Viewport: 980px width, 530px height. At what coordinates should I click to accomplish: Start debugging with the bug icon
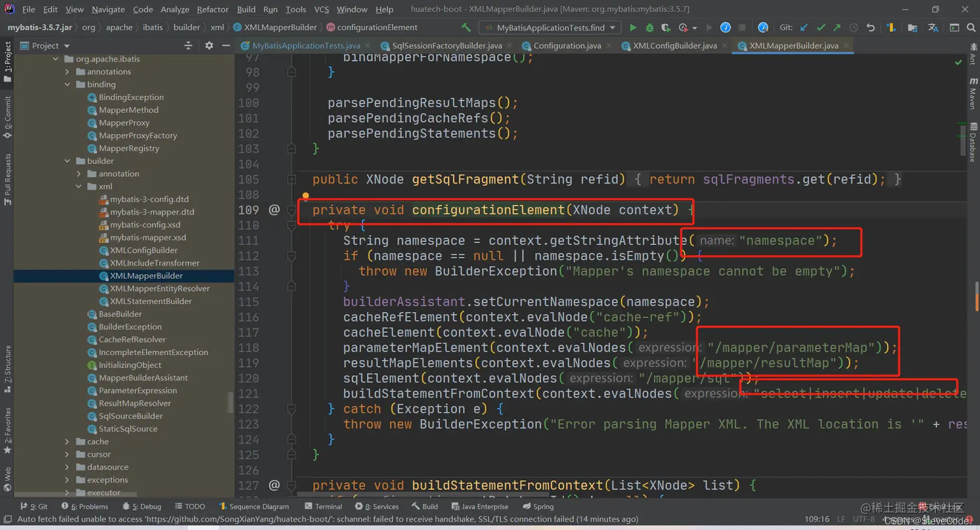(649, 27)
